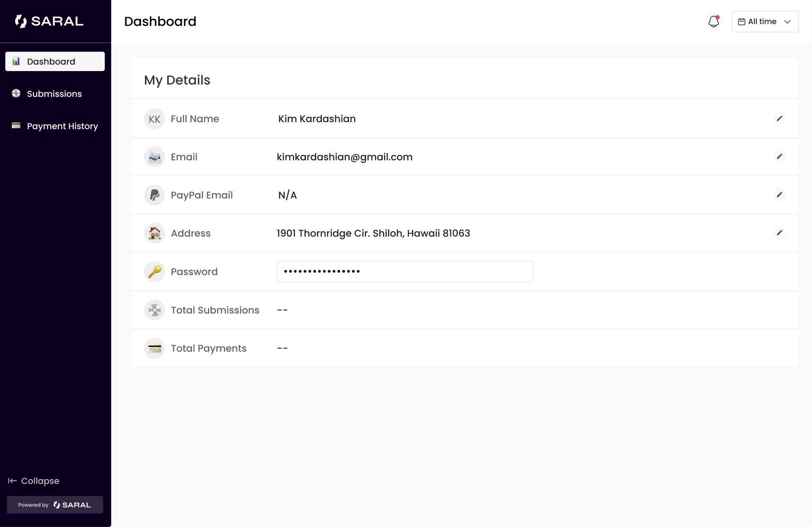Open the notifications bell

[x=714, y=22]
